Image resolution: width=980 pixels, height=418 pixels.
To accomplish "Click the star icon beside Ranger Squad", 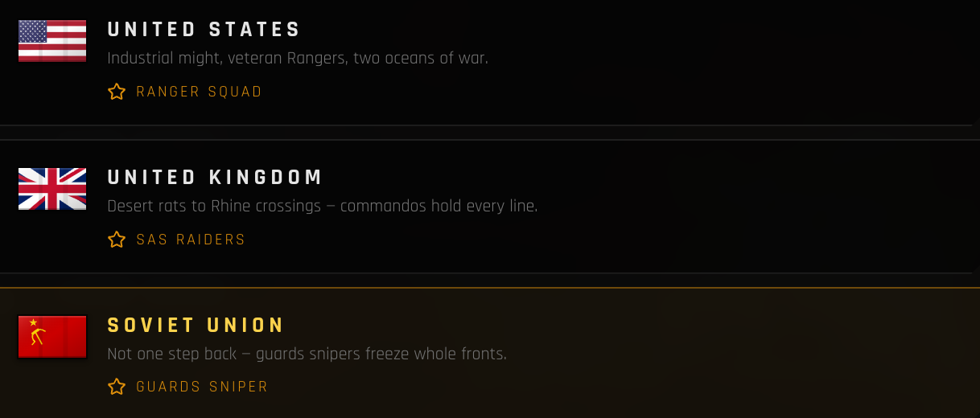I will tap(117, 92).
